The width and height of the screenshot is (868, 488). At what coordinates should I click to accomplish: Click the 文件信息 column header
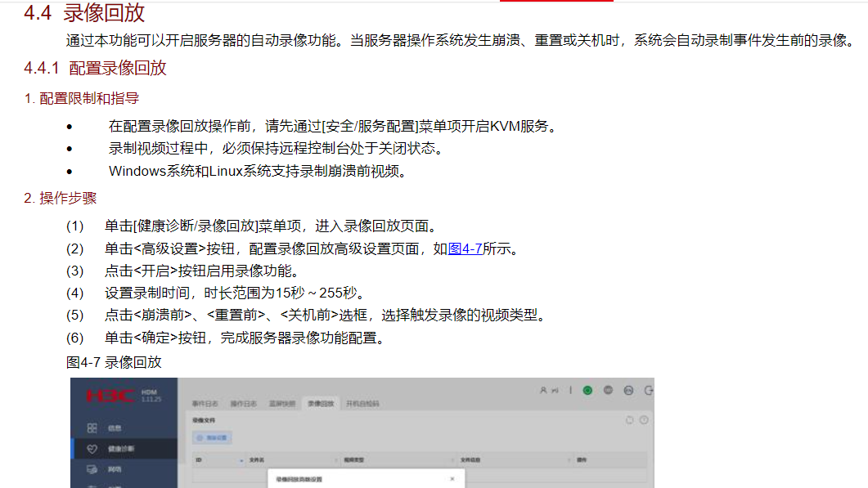point(470,459)
